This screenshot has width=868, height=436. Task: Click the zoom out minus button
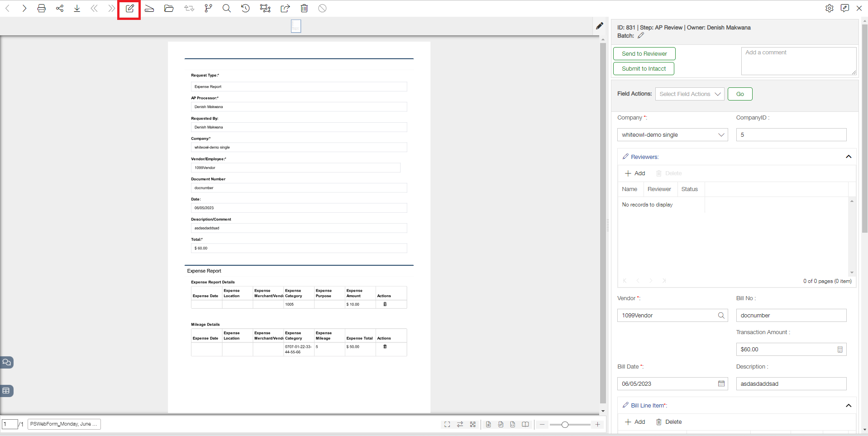coord(542,424)
